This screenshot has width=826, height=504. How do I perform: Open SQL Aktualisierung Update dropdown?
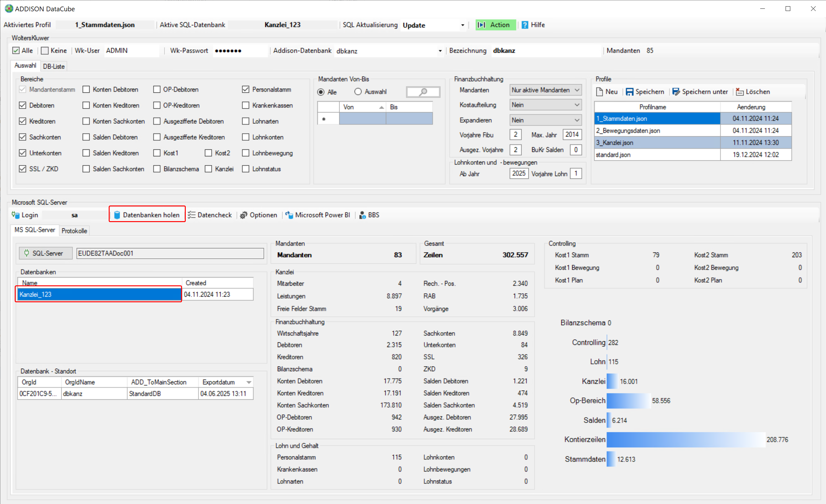463,25
